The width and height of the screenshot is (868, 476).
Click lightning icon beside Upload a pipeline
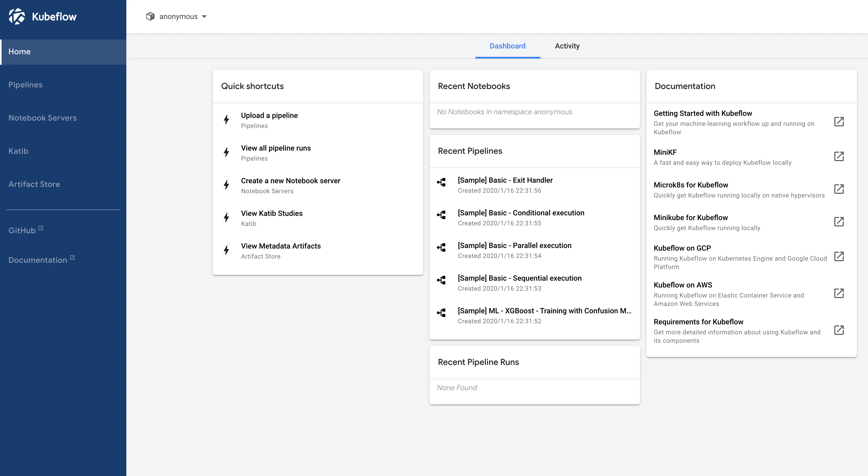[x=226, y=120]
